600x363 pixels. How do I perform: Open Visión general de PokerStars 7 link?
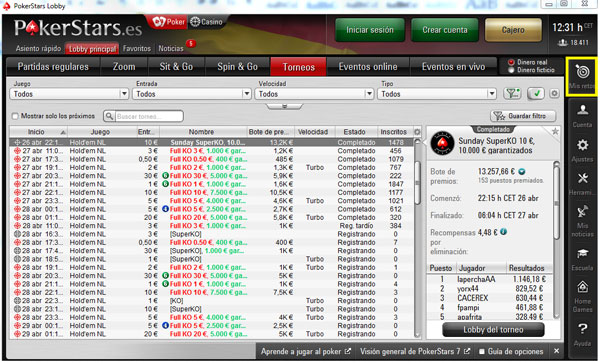[x=415, y=351]
